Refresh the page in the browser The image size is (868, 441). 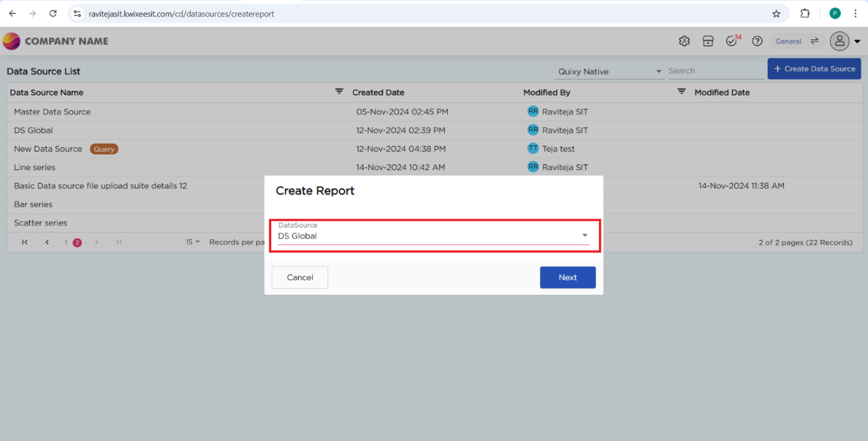point(53,13)
